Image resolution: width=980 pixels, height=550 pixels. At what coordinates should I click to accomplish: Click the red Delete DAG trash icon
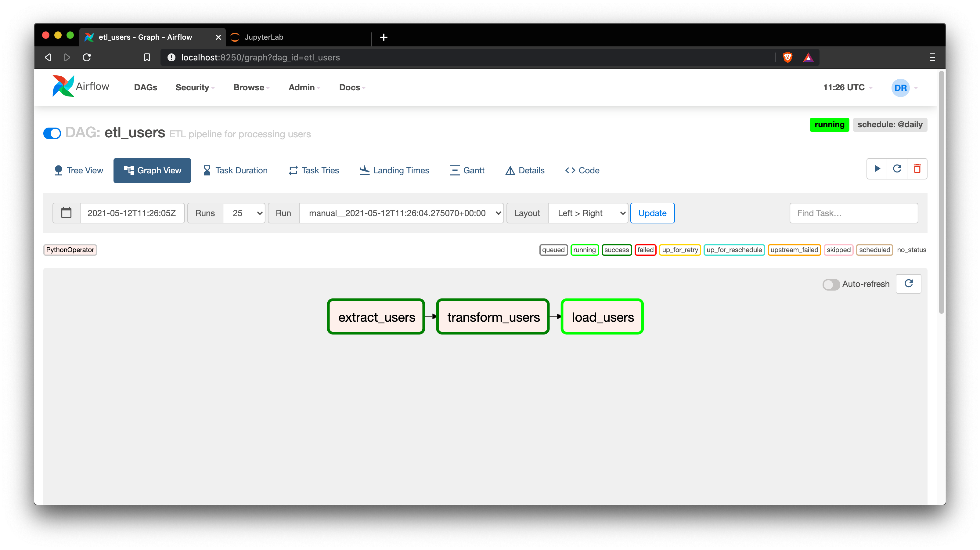tap(917, 168)
